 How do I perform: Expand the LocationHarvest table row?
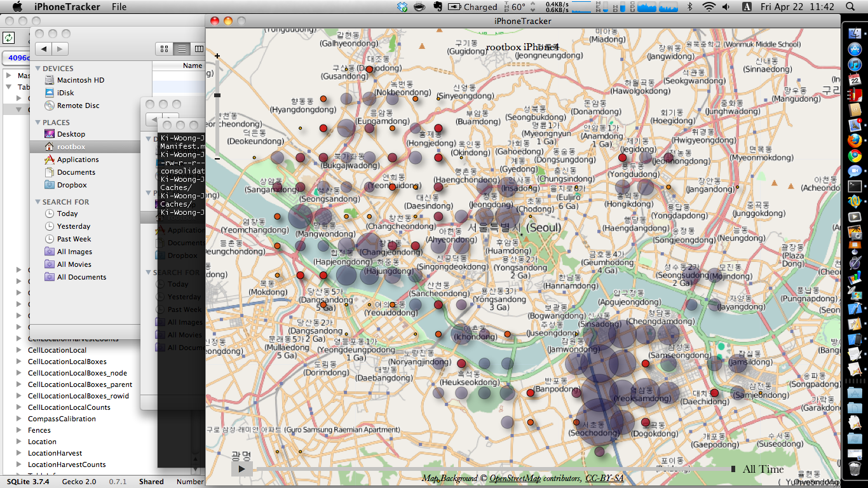coord(19,453)
